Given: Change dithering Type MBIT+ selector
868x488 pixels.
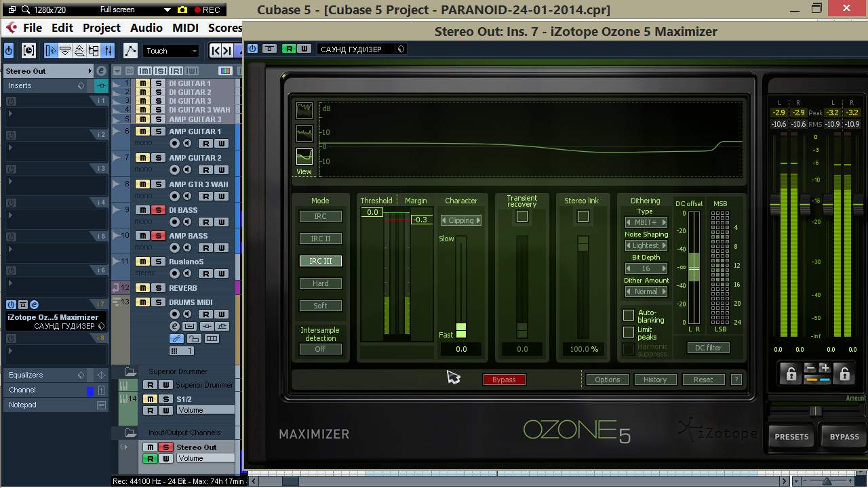Looking at the screenshot, I should click(x=646, y=222).
